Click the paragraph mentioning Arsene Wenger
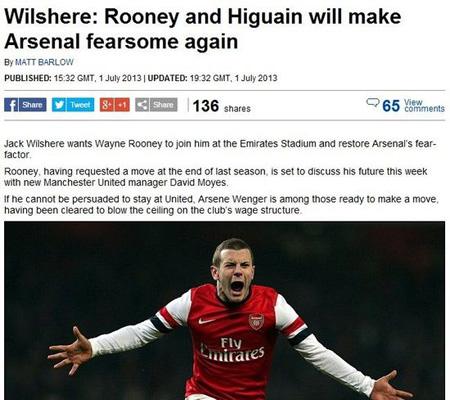This screenshot has height=400, width=450. tap(221, 205)
